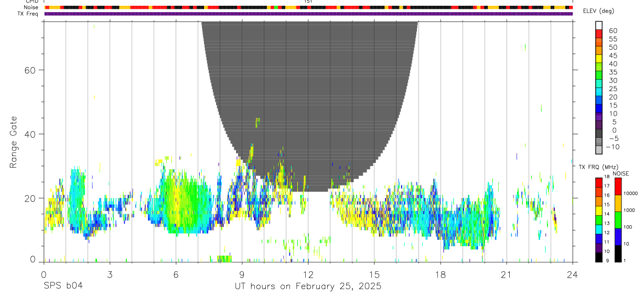Click the '9' value in TX FRQ legend
This screenshot has height=297, width=644.
607,260
